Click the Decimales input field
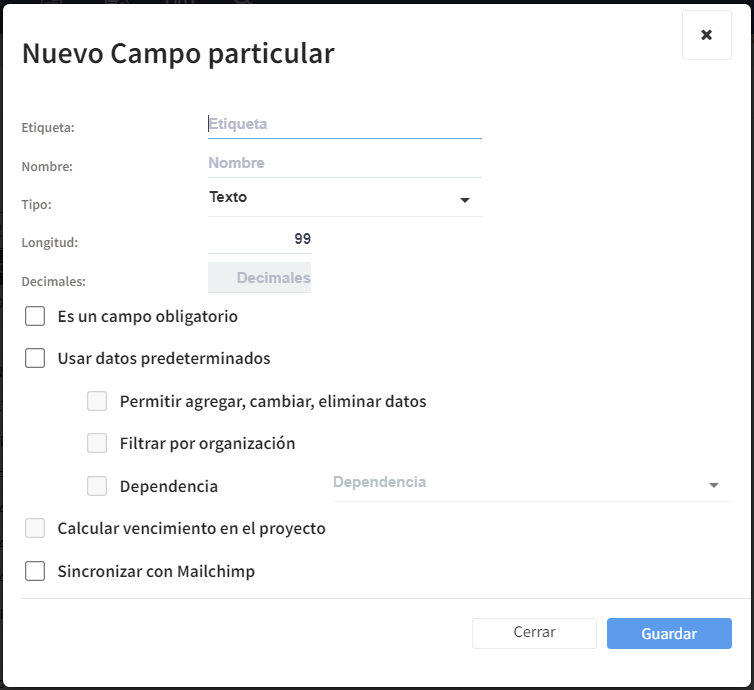The width and height of the screenshot is (754, 690). pos(260,278)
